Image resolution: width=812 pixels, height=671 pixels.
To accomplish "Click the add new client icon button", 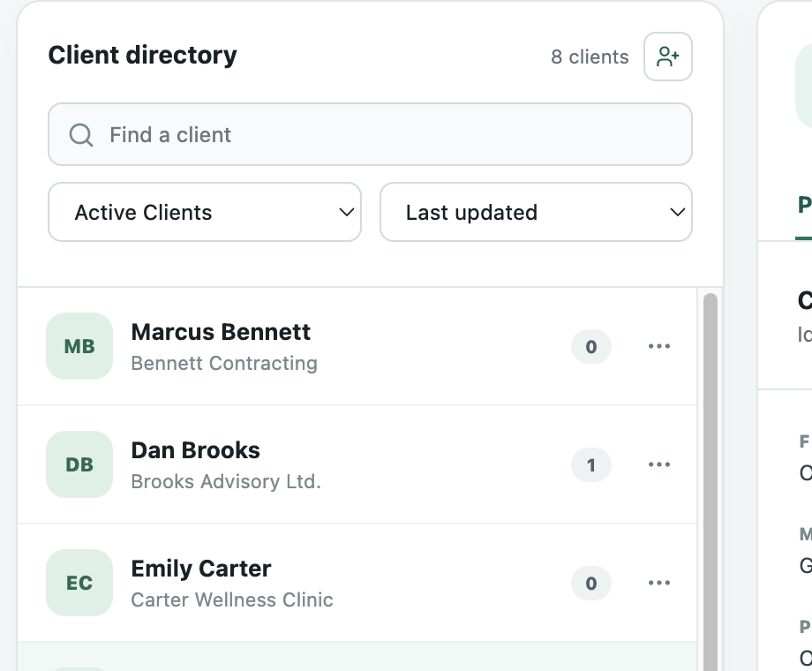I will pos(668,57).
